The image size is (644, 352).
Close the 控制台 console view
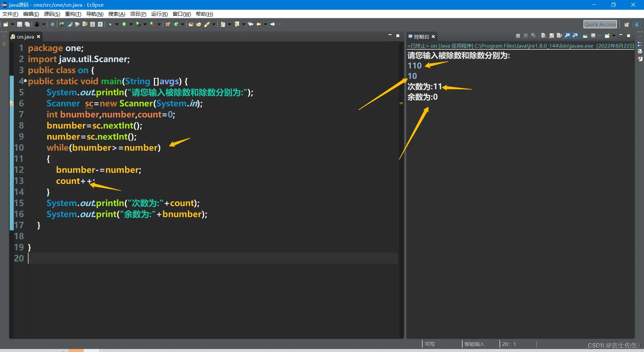(433, 37)
